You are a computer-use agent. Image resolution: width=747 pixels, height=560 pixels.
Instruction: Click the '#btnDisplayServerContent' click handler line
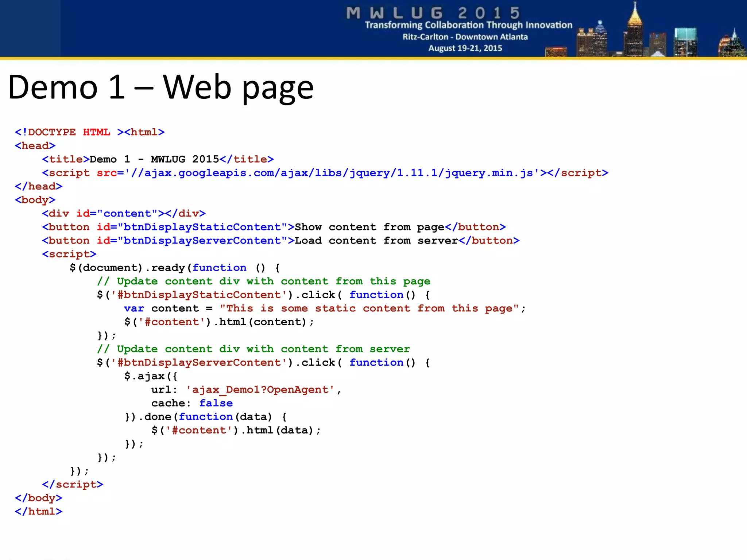[264, 362]
